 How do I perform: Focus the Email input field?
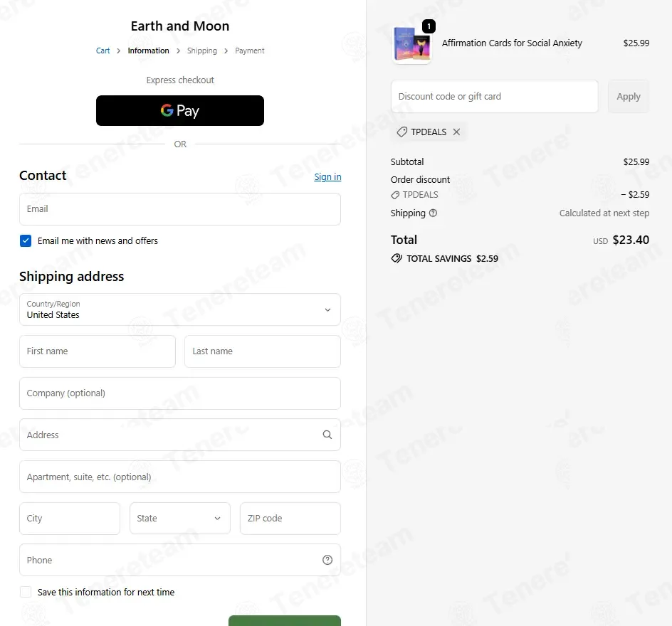[180, 209]
